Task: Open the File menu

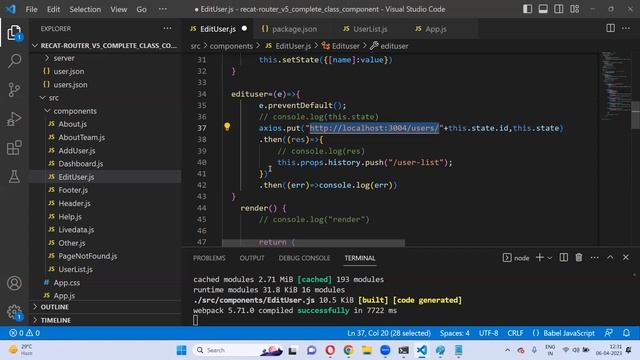Action: coord(31,9)
